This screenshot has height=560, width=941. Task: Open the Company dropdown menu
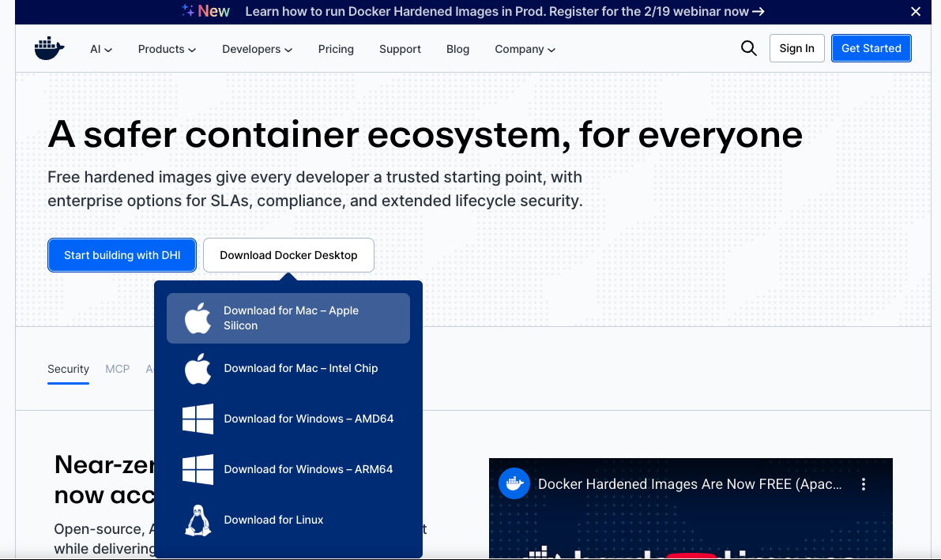click(524, 48)
